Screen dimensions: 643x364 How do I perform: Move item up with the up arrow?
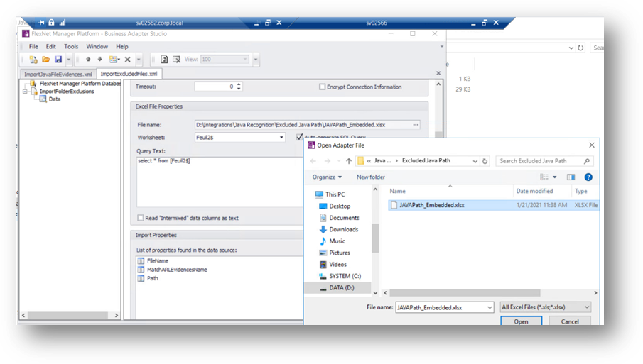(x=88, y=60)
